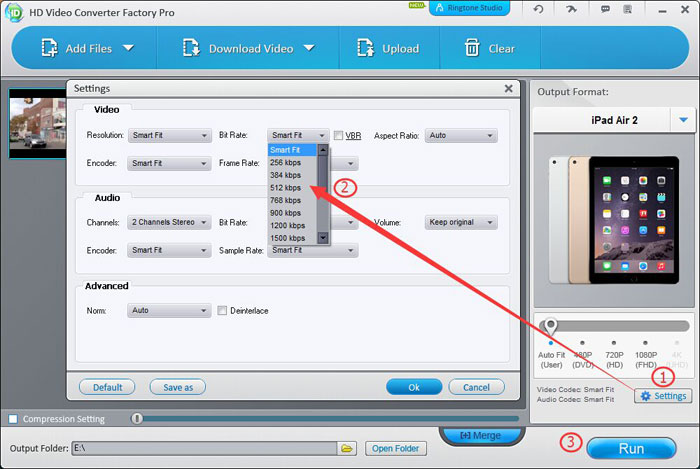Select 384 kbps bit rate
Image resolution: width=700 pixels, height=469 pixels.
click(x=292, y=175)
